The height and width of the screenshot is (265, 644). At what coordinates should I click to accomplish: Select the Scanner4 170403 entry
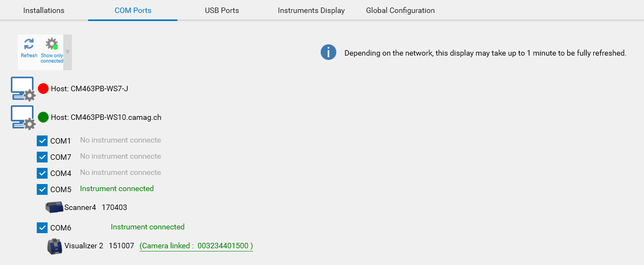[x=96, y=207]
